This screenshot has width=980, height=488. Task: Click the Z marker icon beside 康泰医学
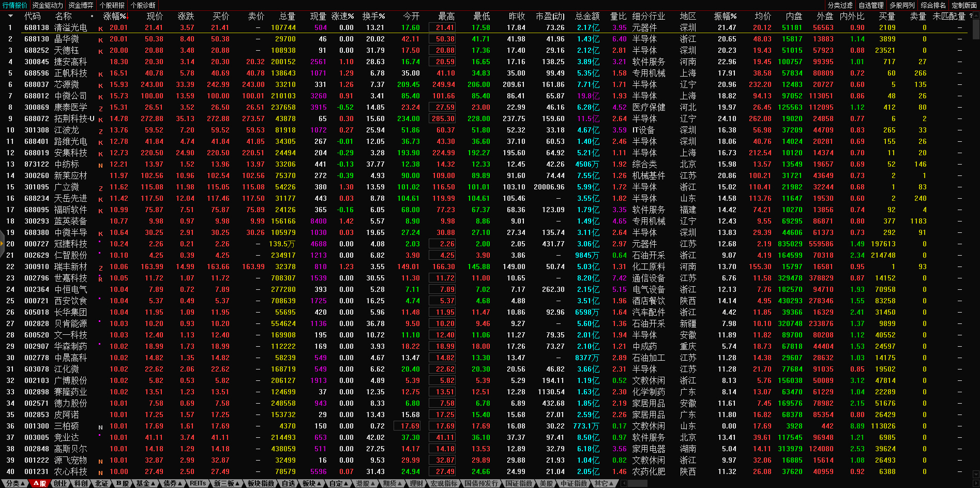(100, 108)
